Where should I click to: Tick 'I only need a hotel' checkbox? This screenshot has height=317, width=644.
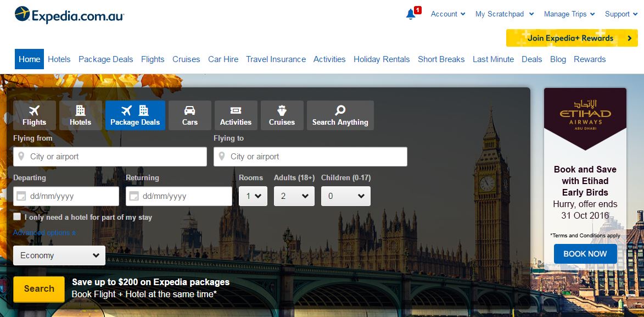17,216
